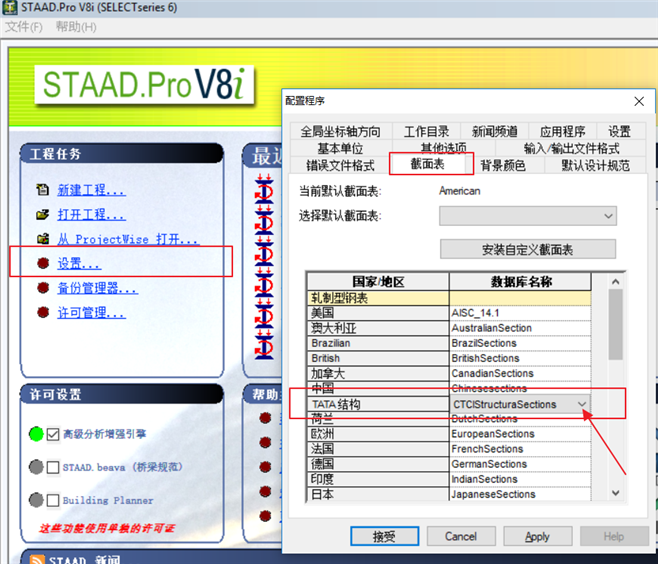Image resolution: width=658 pixels, height=564 pixels.
Task: Click the first red bullet in the help panel
Action: click(265, 418)
